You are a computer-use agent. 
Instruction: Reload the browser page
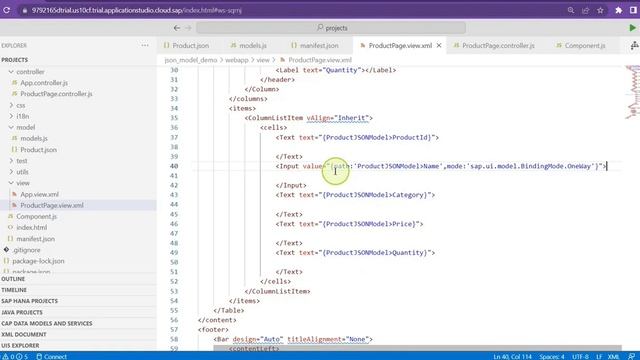[x=7, y=10]
